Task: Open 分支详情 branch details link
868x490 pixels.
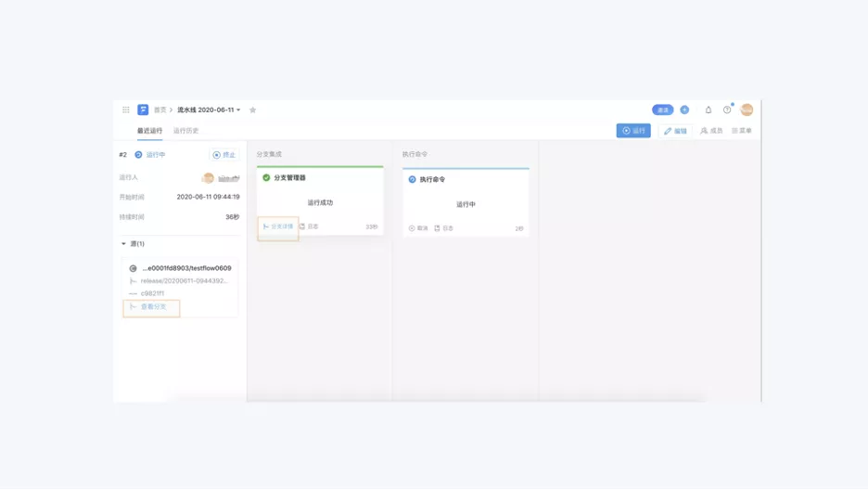Action: click(x=278, y=226)
